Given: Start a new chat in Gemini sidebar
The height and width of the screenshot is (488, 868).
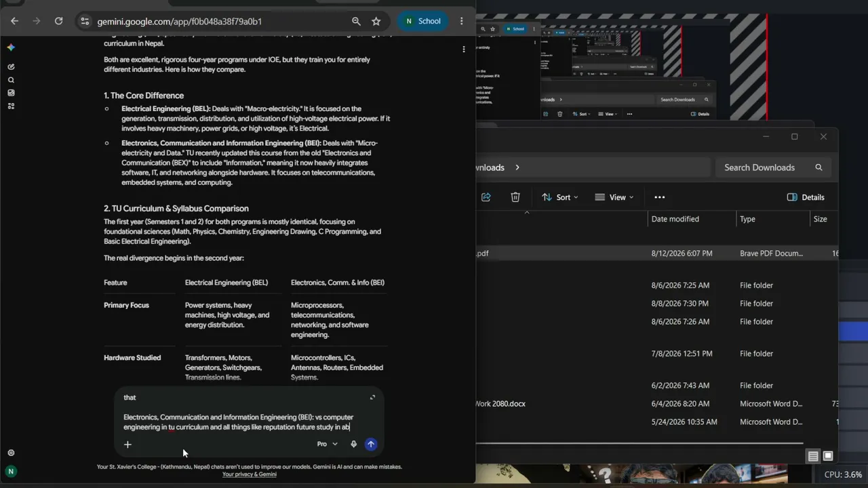Looking at the screenshot, I should pos(11,66).
